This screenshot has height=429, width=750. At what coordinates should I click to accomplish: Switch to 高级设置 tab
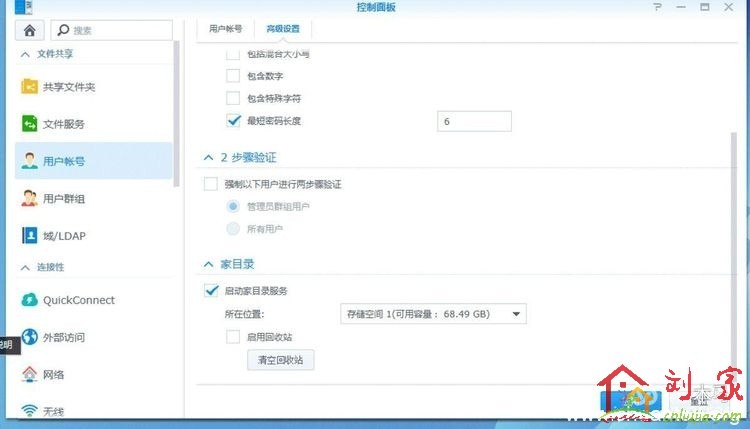[x=282, y=29]
